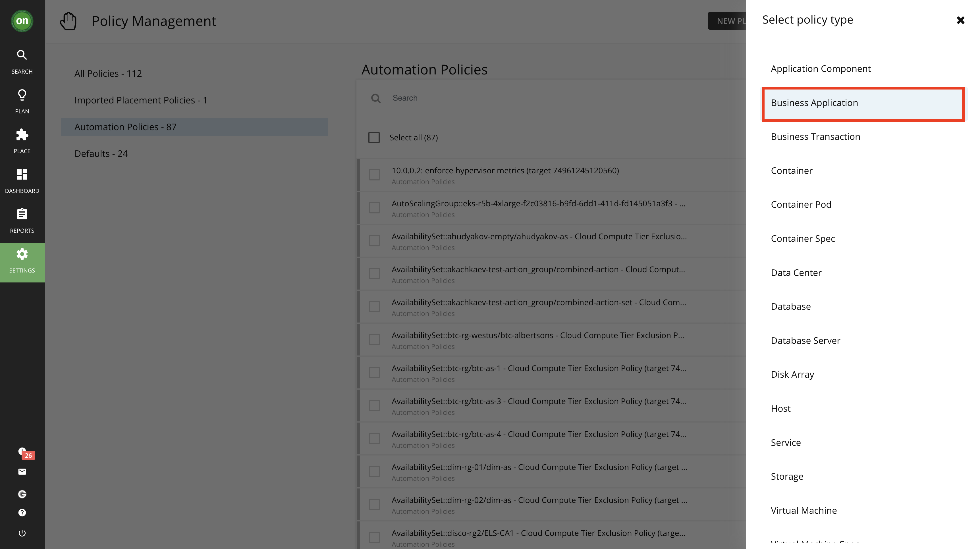Open the mail envelope icon

[22, 472]
